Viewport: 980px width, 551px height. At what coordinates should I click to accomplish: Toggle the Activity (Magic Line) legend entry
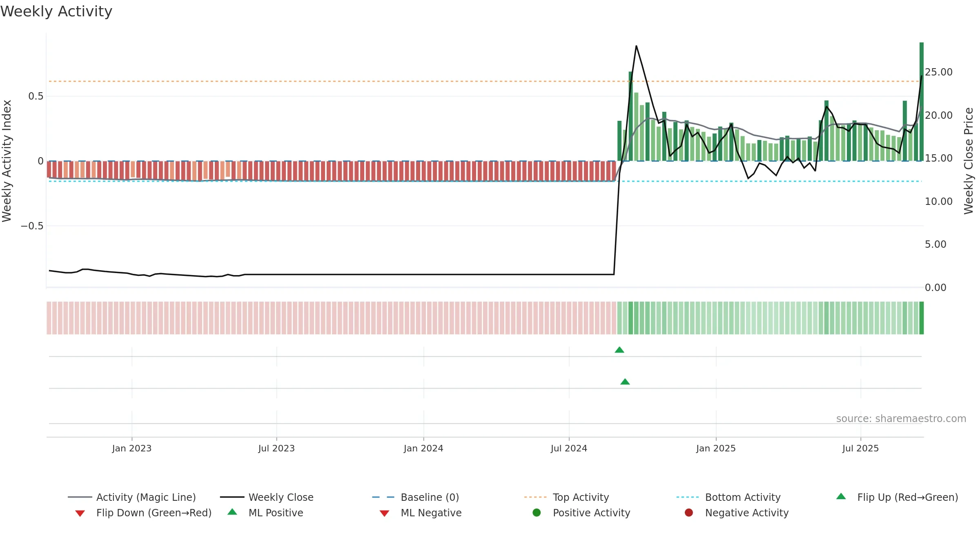(x=132, y=497)
